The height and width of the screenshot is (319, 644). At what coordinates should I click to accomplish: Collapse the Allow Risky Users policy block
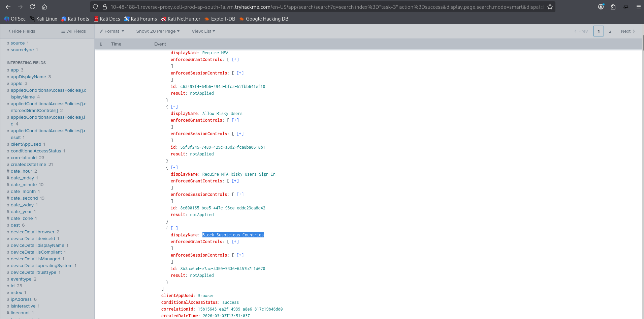click(x=174, y=107)
